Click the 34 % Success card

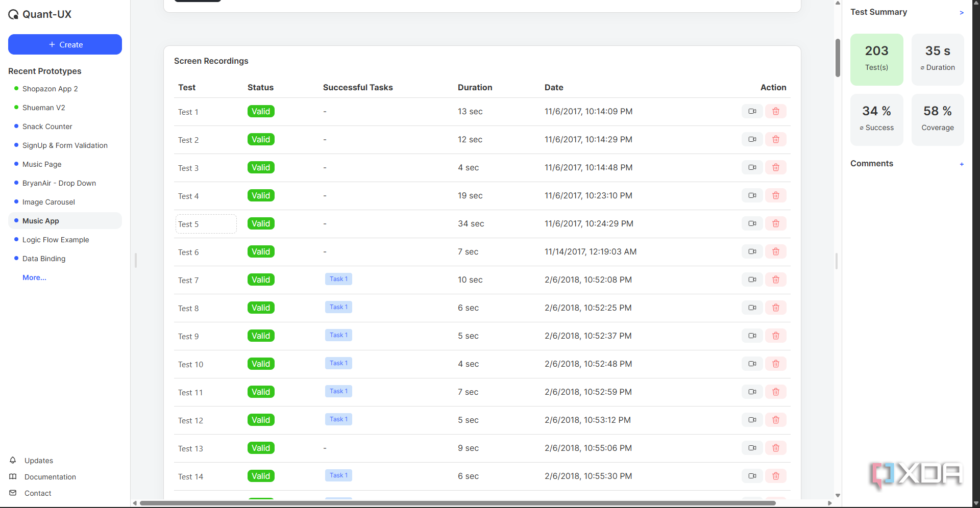point(876,119)
